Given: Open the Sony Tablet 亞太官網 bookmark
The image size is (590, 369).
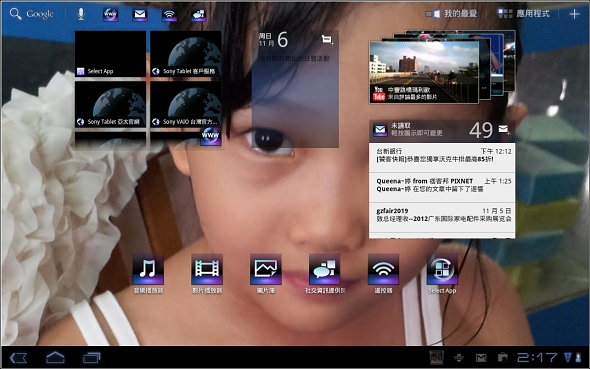Looking at the screenshot, I should point(110,104).
